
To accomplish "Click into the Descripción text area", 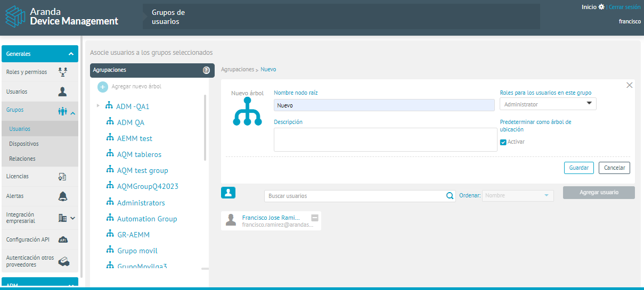I will (x=385, y=139).
